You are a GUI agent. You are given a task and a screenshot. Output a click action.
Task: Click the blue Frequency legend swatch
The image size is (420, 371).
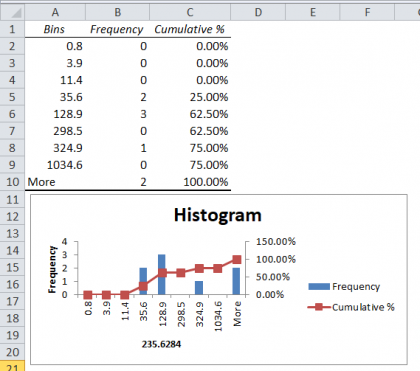319,287
